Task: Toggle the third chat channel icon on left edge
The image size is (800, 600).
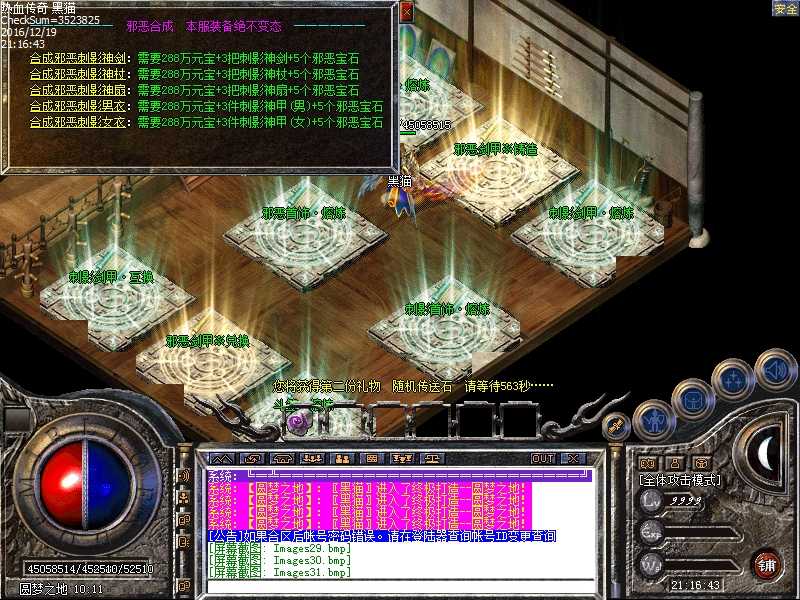Action: [x=184, y=520]
